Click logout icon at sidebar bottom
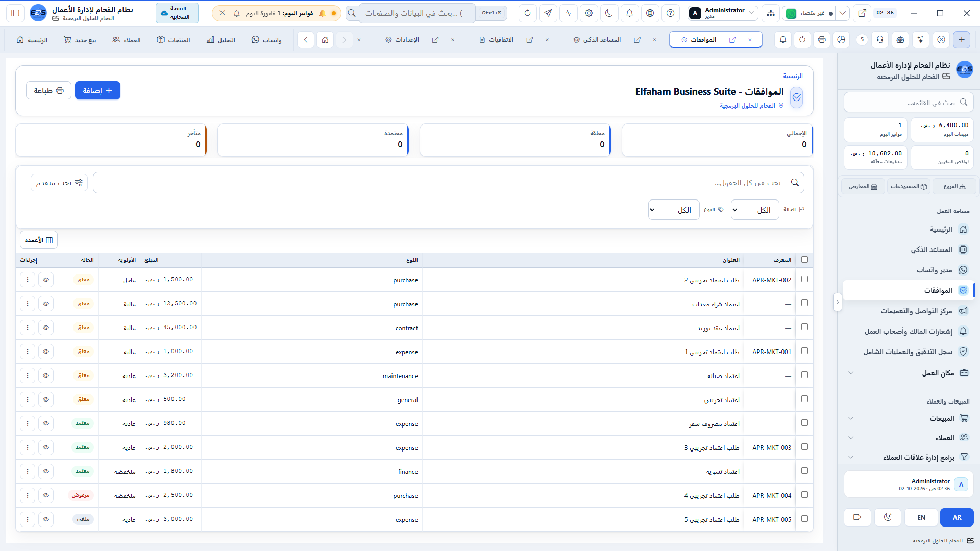This screenshot has width=980, height=551. [857, 517]
